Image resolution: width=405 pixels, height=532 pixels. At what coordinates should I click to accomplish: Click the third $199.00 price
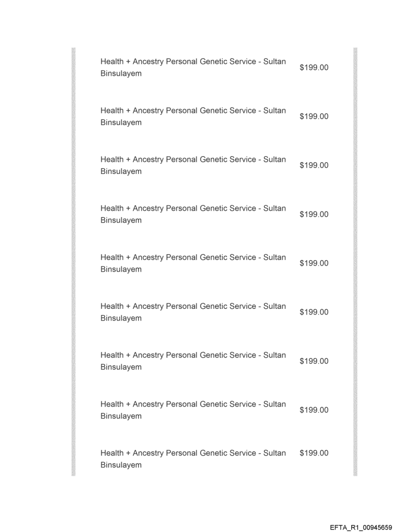(314, 165)
